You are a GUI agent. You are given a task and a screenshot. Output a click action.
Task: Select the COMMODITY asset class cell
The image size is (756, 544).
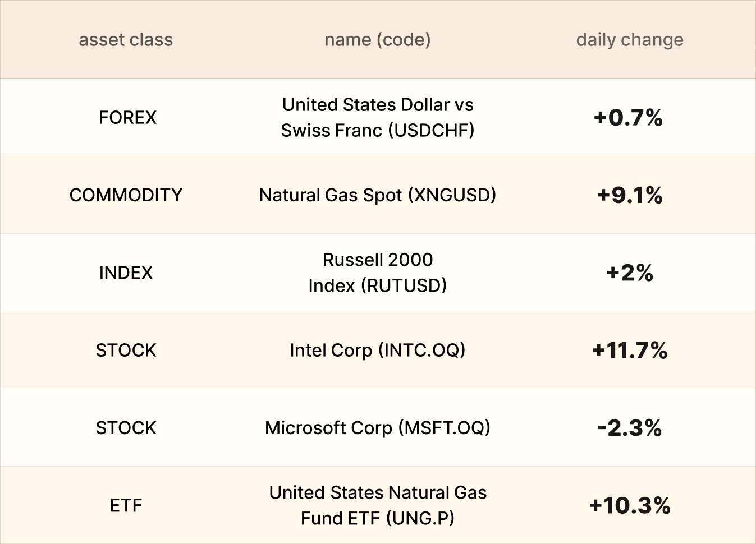coord(126,195)
